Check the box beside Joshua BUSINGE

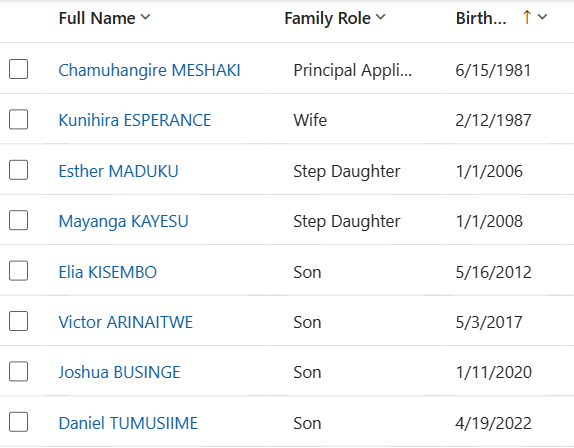coord(19,372)
